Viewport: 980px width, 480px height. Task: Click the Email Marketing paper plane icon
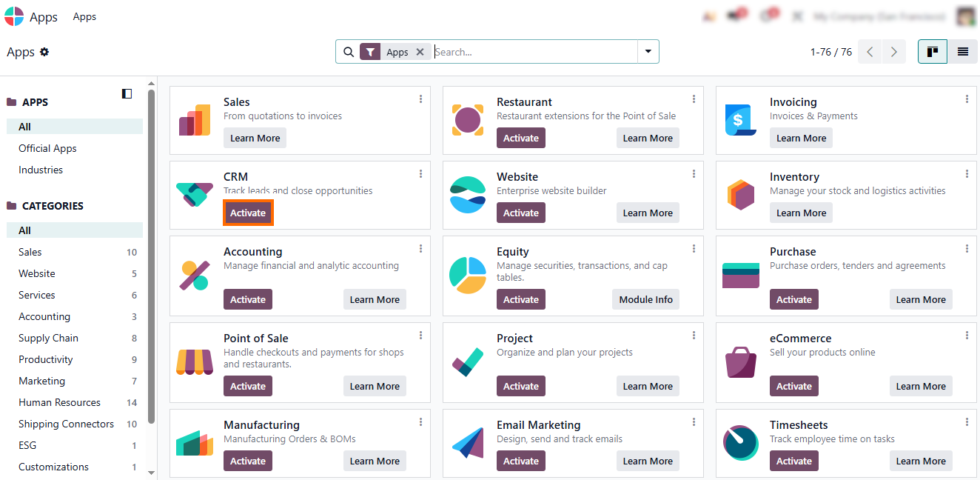pos(468,443)
